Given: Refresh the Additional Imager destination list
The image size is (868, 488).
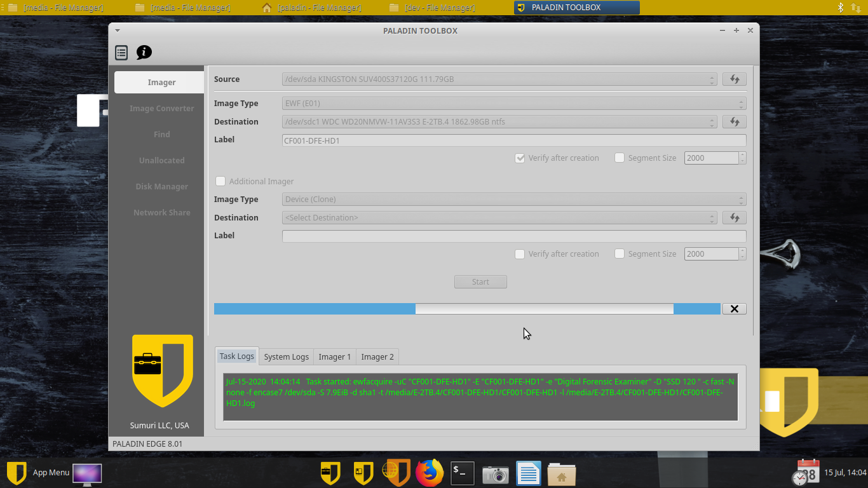Looking at the screenshot, I should click(x=734, y=217).
